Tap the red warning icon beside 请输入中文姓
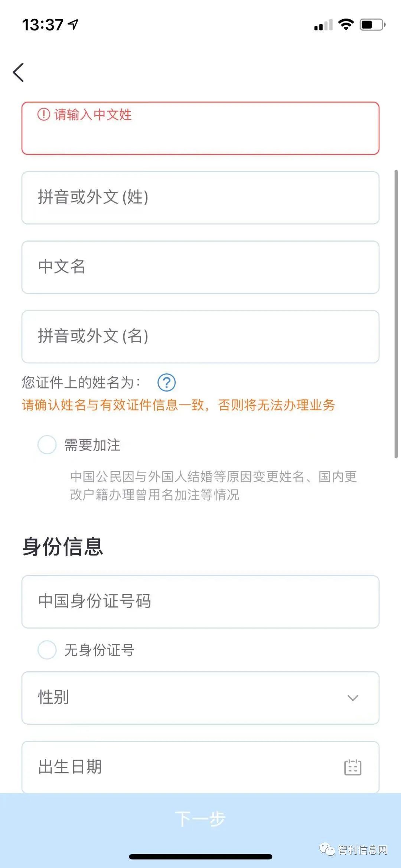This screenshot has width=401, height=868. click(x=44, y=114)
